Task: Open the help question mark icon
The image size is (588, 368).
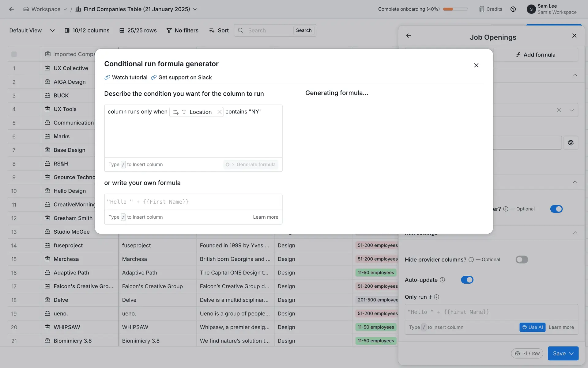Action: [513, 9]
